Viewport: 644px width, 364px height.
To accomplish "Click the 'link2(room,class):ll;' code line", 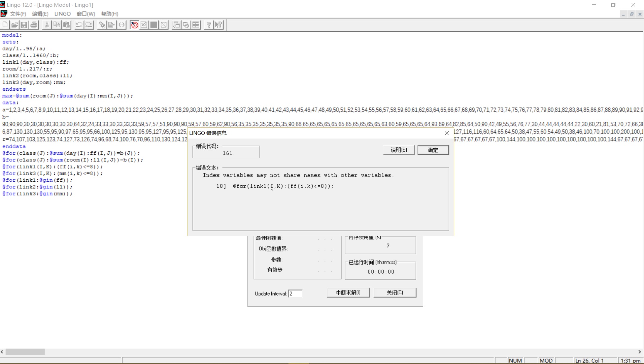I will click(x=37, y=75).
